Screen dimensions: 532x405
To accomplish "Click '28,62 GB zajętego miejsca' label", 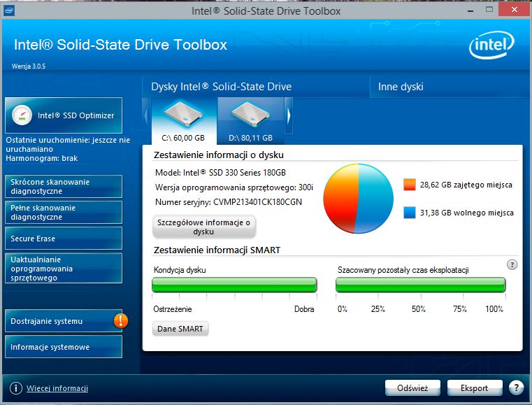I will click(466, 185).
